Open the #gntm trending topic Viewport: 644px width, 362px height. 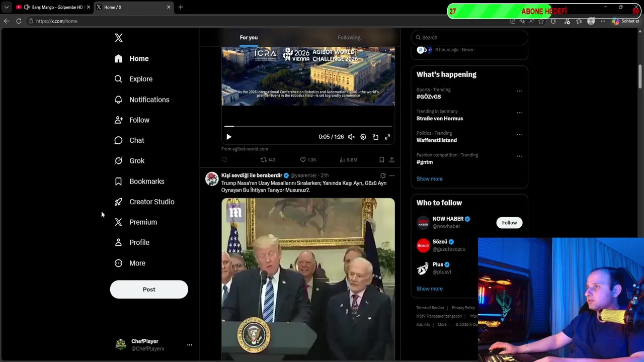tap(425, 162)
